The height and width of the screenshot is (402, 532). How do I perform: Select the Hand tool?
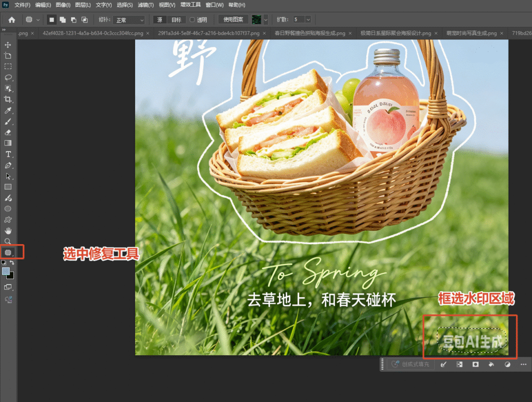pyautogui.click(x=8, y=231)
